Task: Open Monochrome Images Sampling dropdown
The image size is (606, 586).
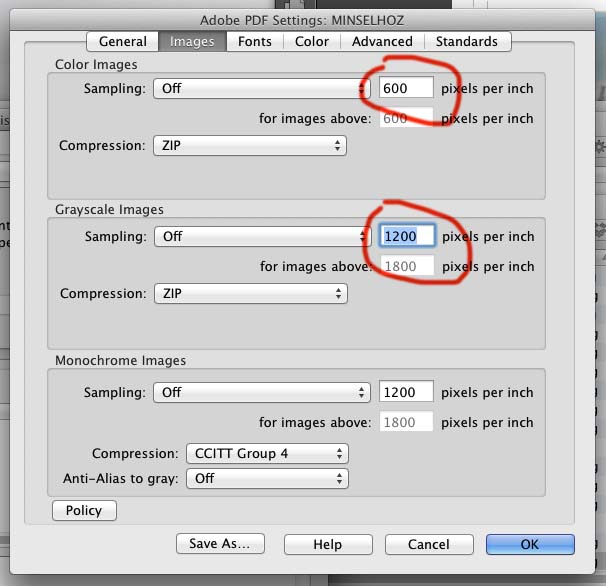Action: click(262, 392)
